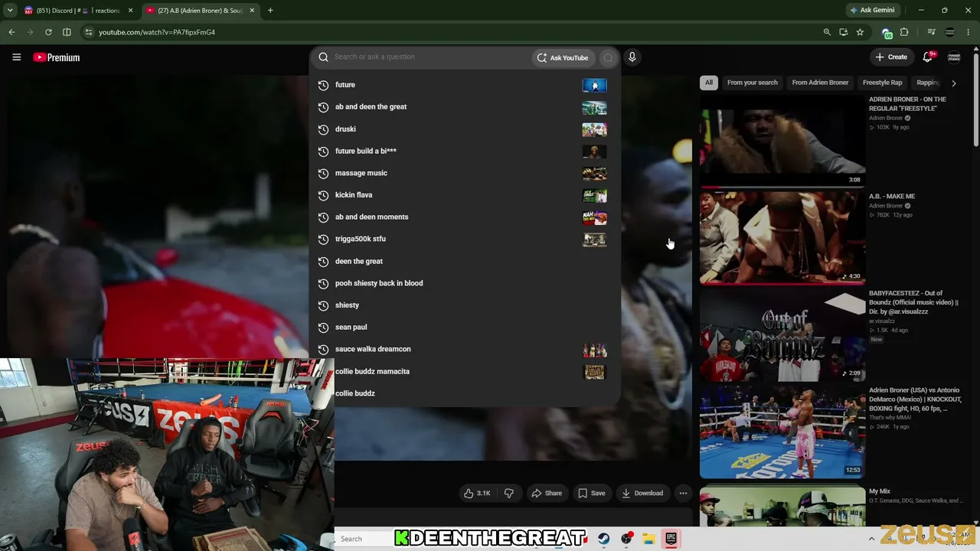Select the Freestyle Rap chip
The width and height of the screenshot is (980, 551).
tap(882, 83)
